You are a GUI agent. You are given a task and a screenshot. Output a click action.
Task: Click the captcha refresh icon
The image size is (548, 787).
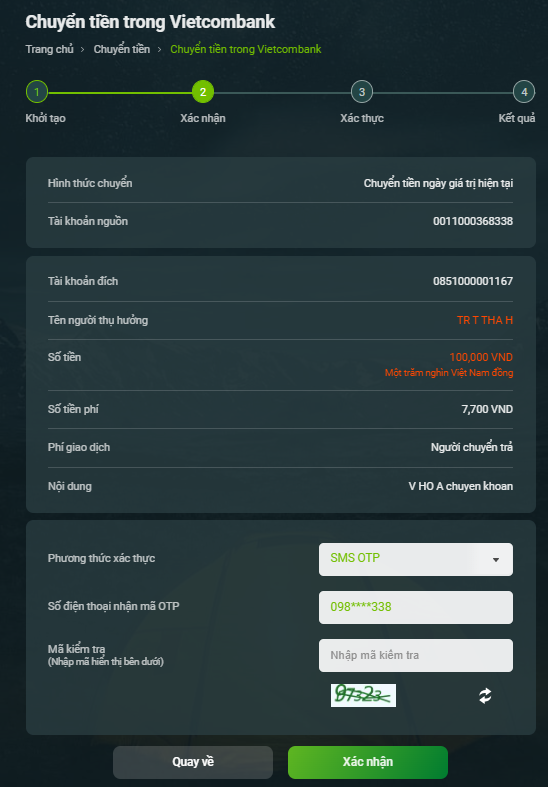point(485,696)
